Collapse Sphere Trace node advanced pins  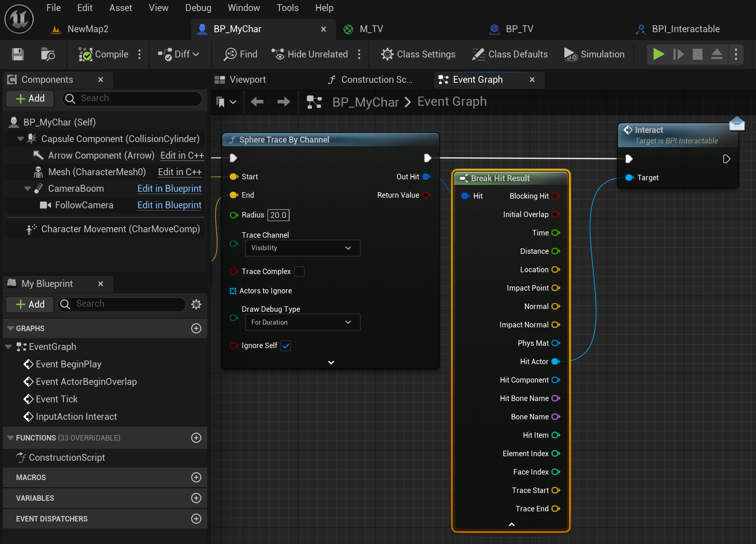coord(331,362)
